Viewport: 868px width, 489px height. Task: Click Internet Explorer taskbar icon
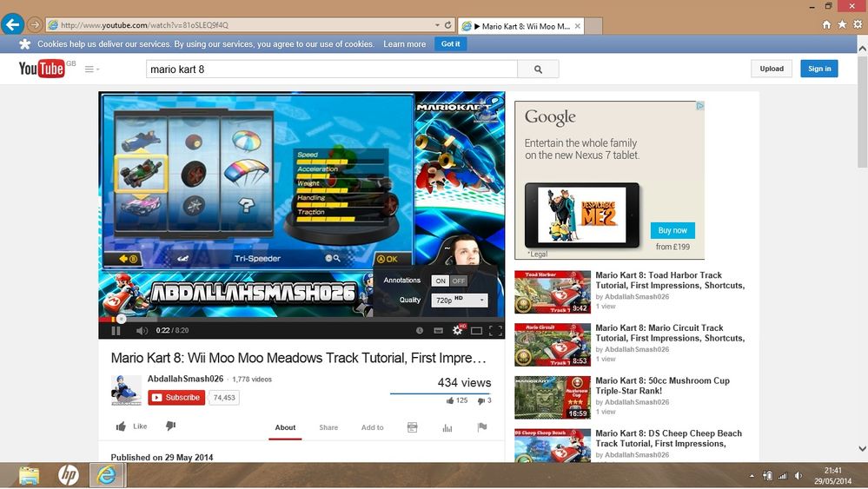click(x=107, y=475)
